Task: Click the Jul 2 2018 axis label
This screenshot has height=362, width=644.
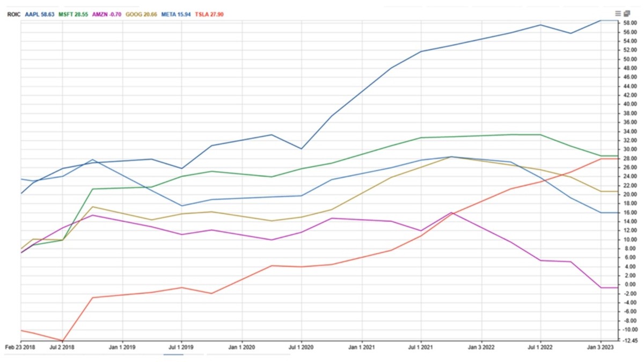Action: (63, 347)
